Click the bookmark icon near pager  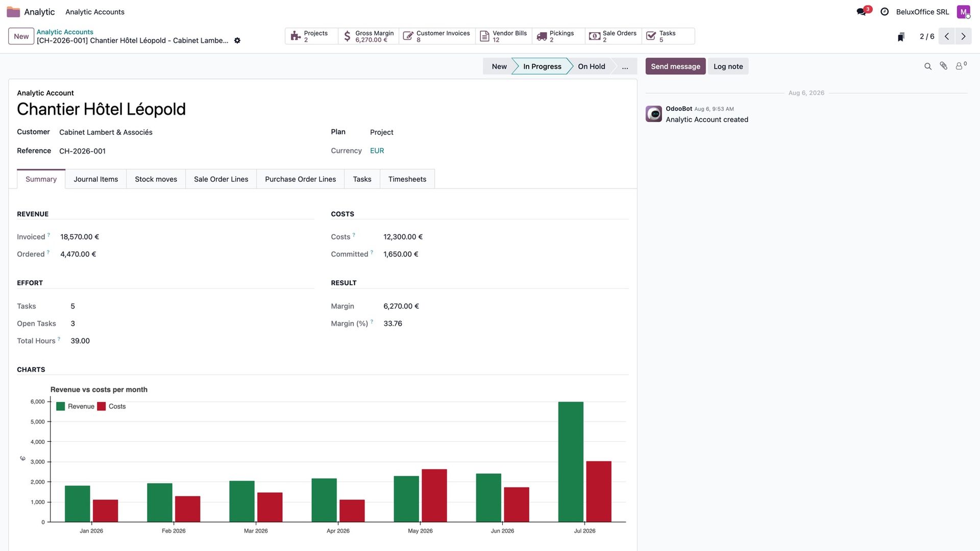pos(901,37)
